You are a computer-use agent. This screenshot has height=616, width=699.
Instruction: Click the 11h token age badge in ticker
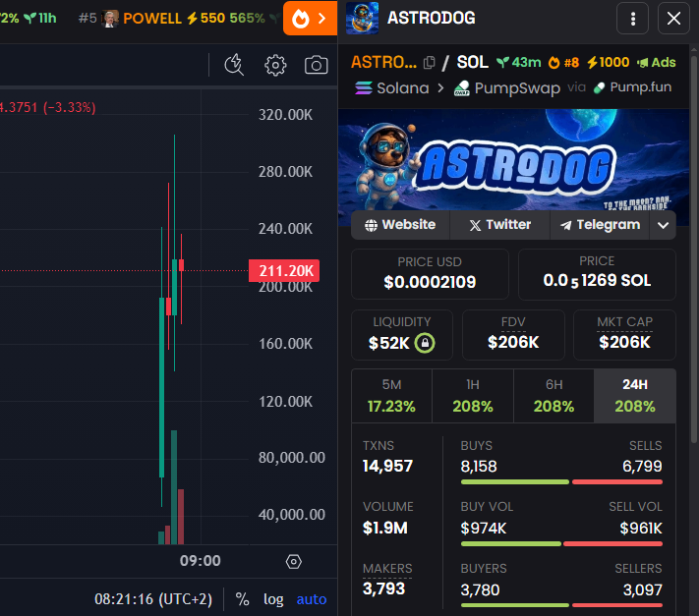(x=40, y=19)
